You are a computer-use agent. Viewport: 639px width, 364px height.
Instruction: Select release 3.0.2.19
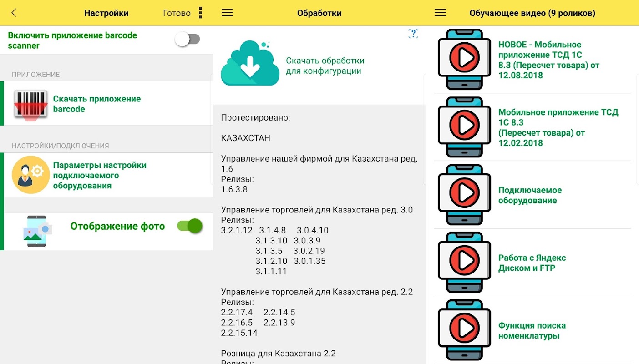point(309,251)
